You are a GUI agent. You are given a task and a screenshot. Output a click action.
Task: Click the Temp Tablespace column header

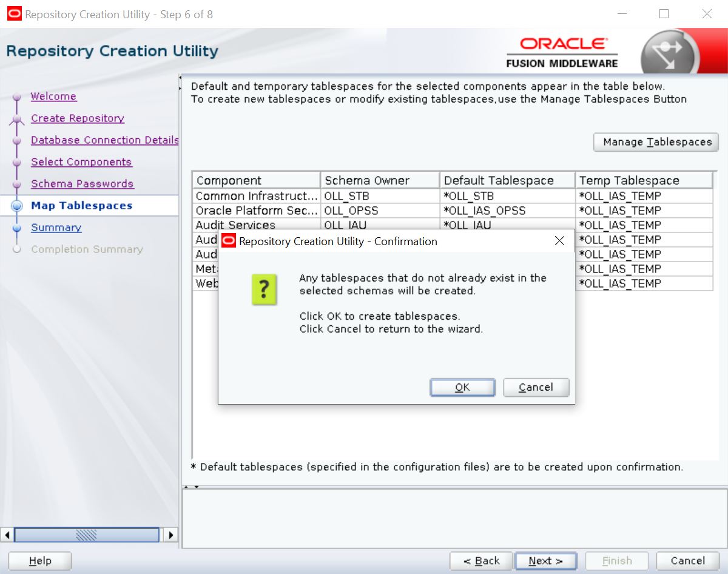[644, 180]
